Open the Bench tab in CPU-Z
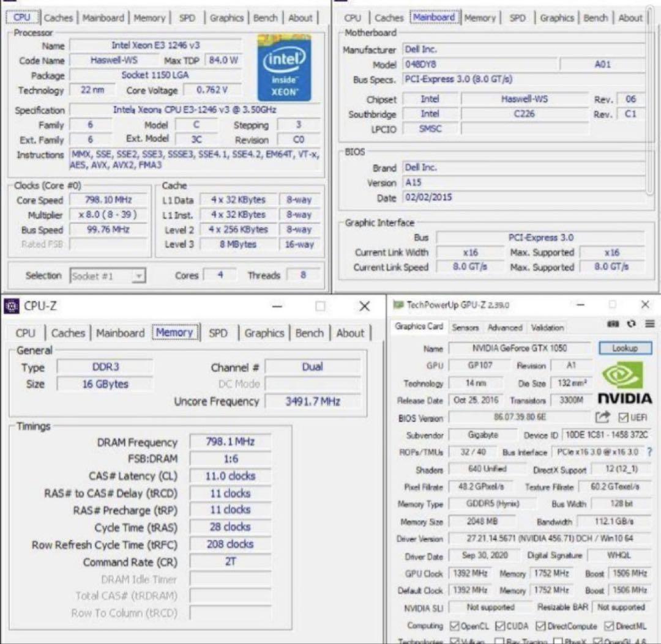 tap(310, 333)
